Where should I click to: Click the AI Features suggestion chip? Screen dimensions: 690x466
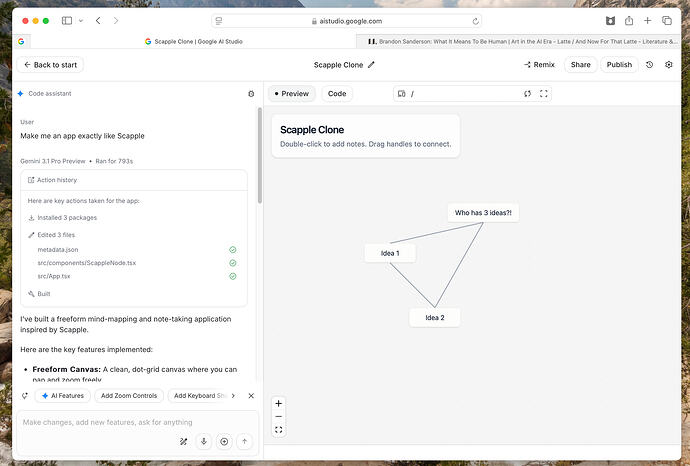pyautogui.click(x=62, y=396)
